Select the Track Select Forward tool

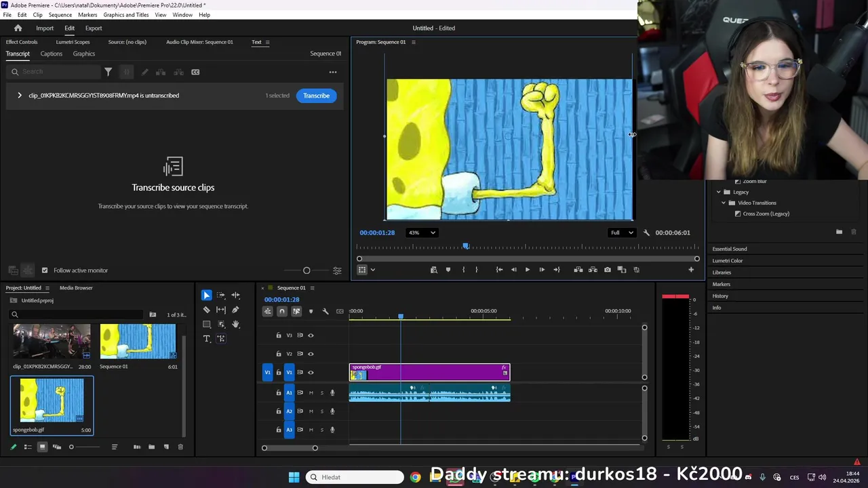[221, 296]
